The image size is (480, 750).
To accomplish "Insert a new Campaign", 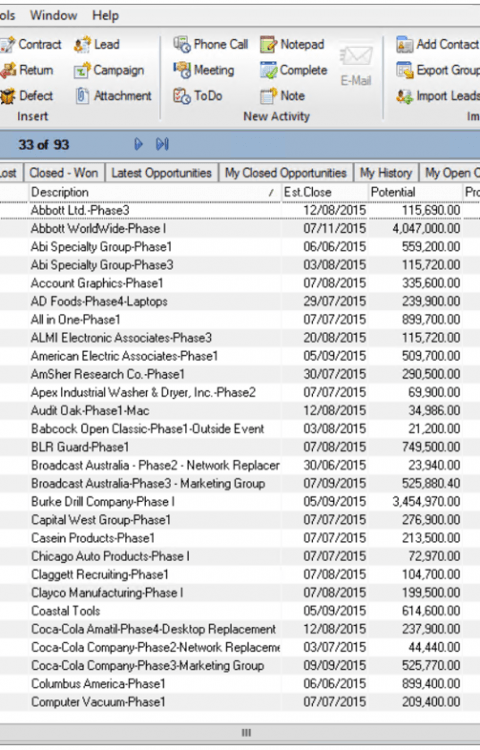I will click(x=82, y=70).
